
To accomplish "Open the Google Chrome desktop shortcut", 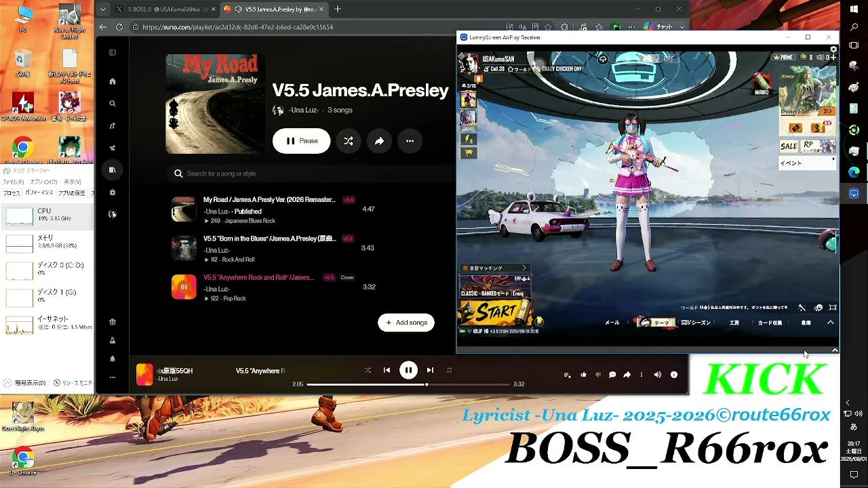I will pyautogui.click(x=22, y=150).
